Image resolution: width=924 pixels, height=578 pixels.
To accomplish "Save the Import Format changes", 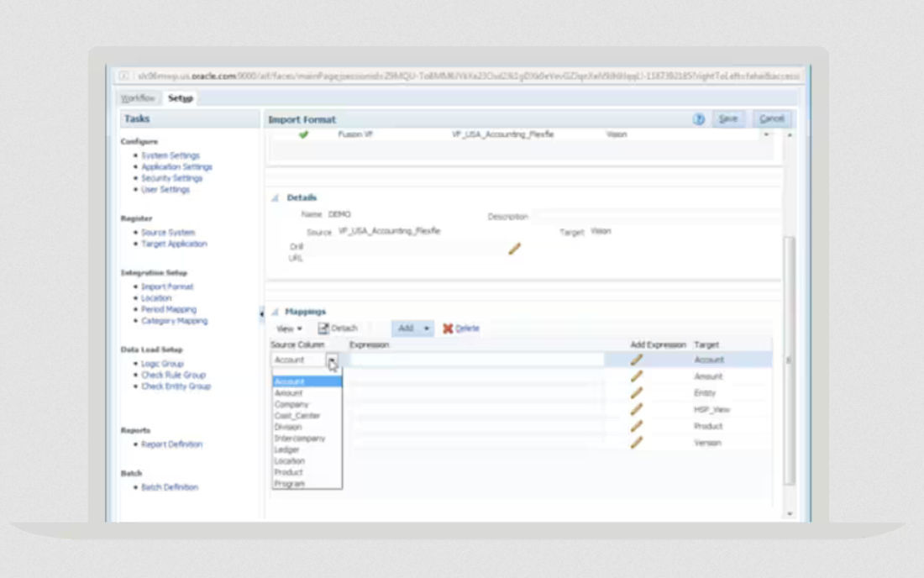I will 727,118.
